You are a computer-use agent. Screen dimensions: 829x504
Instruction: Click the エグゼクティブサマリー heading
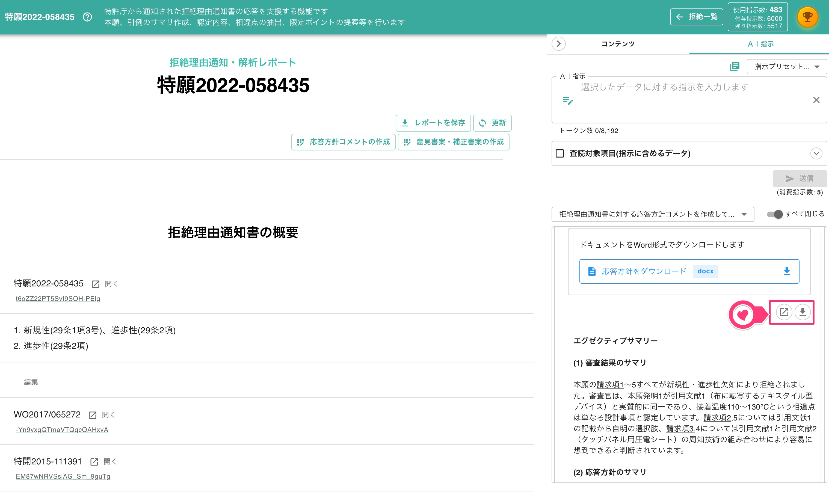615,341
